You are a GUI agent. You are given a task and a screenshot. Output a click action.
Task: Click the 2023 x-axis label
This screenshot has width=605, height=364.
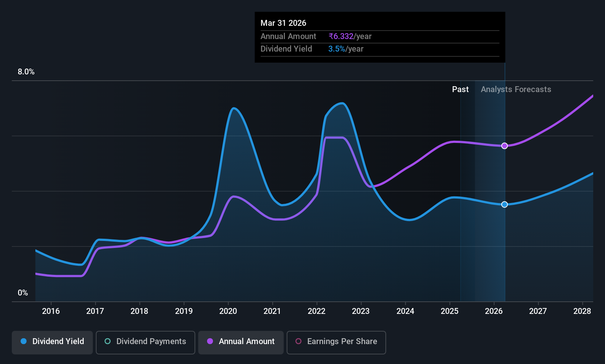tap(361, 311)
